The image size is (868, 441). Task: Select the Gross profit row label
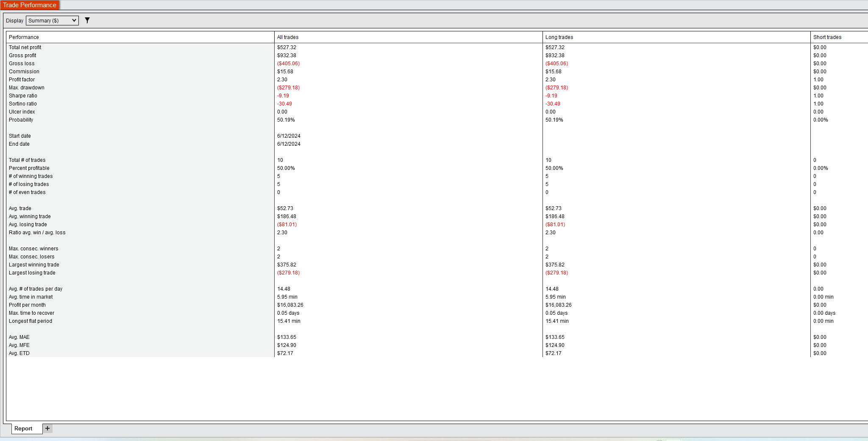tap(22, 55)
